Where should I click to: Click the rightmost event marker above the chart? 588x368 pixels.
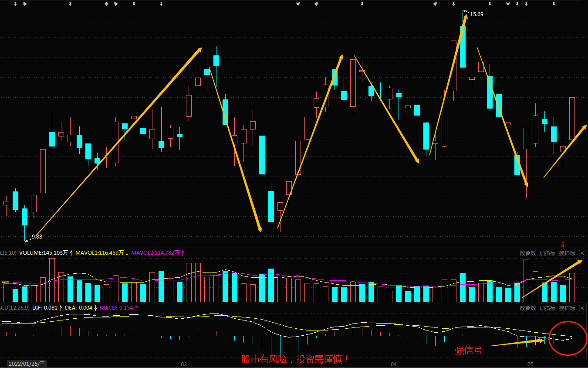click(554, 4)
